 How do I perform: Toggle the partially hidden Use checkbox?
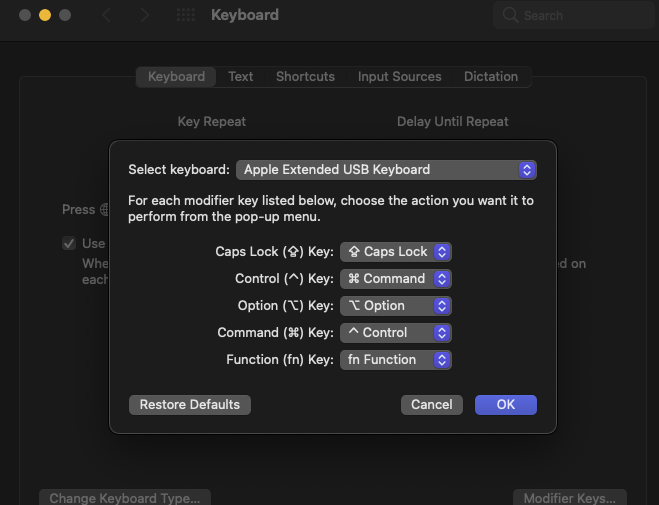click(x=69, y=243)
